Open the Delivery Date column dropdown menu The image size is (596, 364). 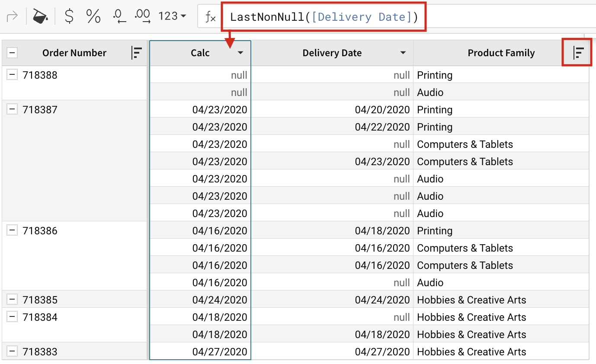pyautogui.click(x=403, y=53)
